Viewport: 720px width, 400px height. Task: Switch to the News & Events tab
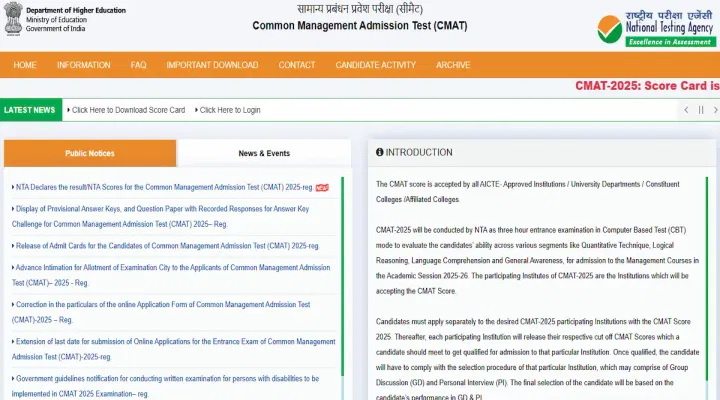[264, 153]
